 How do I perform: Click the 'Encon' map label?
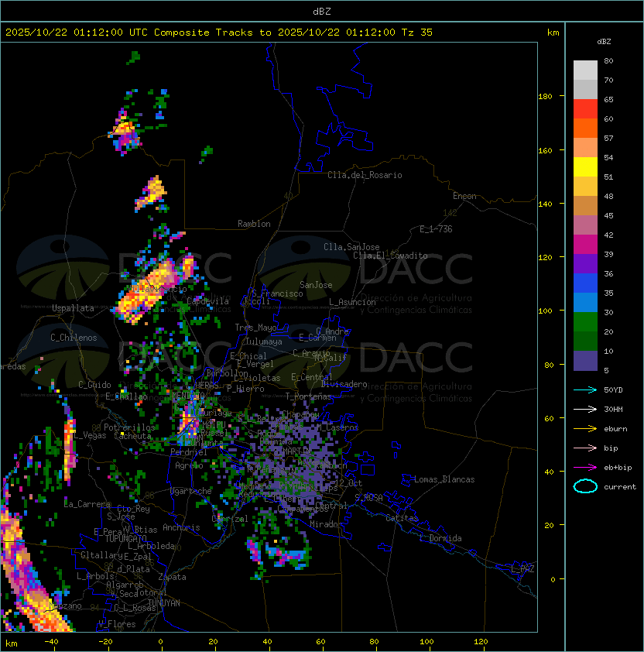coord(464,196)
